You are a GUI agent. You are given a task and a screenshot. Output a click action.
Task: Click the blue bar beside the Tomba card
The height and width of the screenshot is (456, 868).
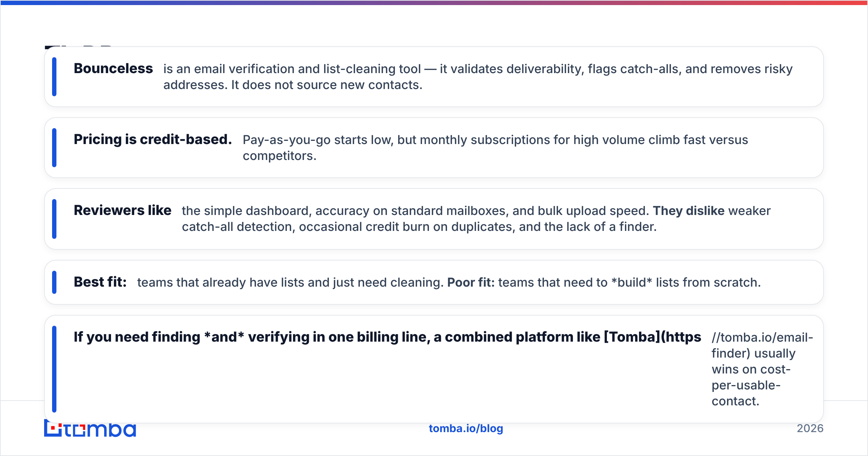pyautogui.click(x=54, y=369)
